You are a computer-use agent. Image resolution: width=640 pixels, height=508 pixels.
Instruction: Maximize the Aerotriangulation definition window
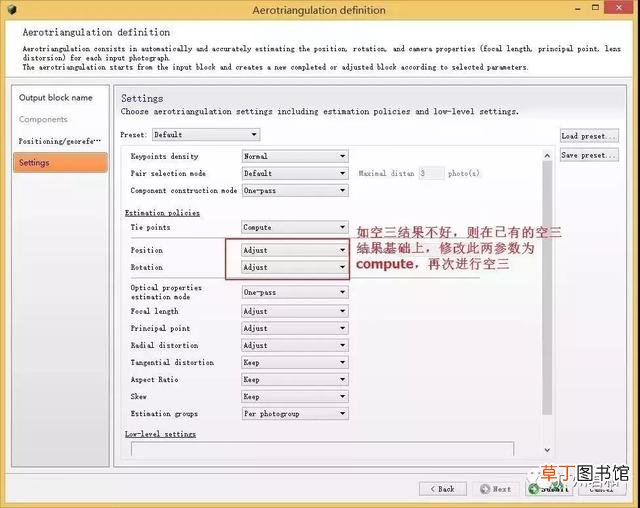(x=596, y=8)
